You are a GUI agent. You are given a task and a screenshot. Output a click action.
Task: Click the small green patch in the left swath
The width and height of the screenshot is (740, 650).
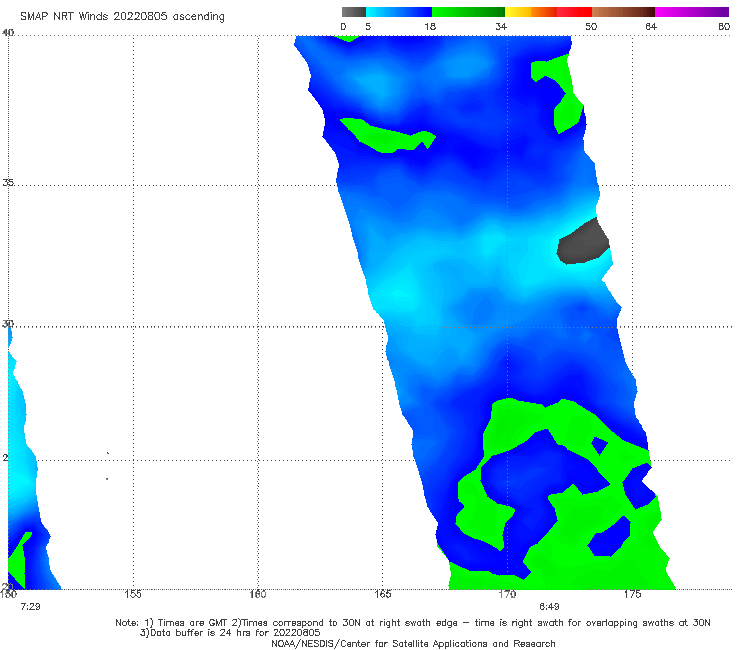[x=19, y=562]
